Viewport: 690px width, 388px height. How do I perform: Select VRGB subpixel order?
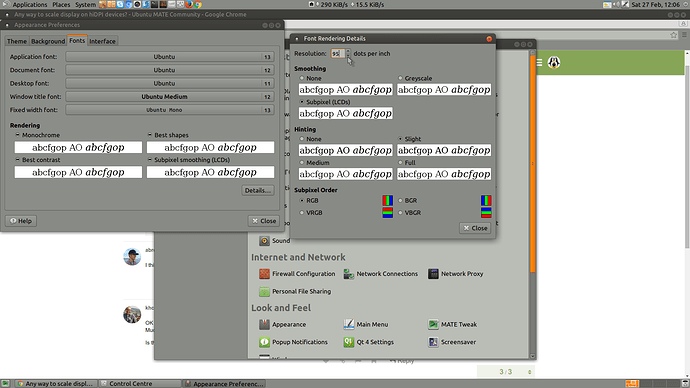click(x=302, y=212)
